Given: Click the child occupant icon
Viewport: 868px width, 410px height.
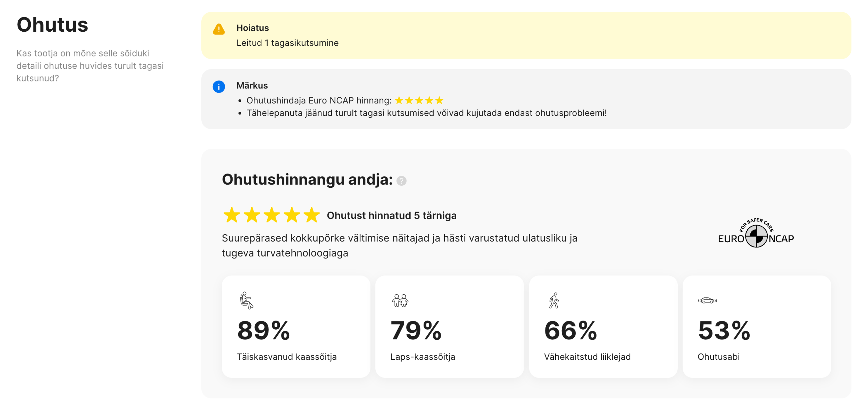Looking at the screenshot, I should (x=400, y=300).
